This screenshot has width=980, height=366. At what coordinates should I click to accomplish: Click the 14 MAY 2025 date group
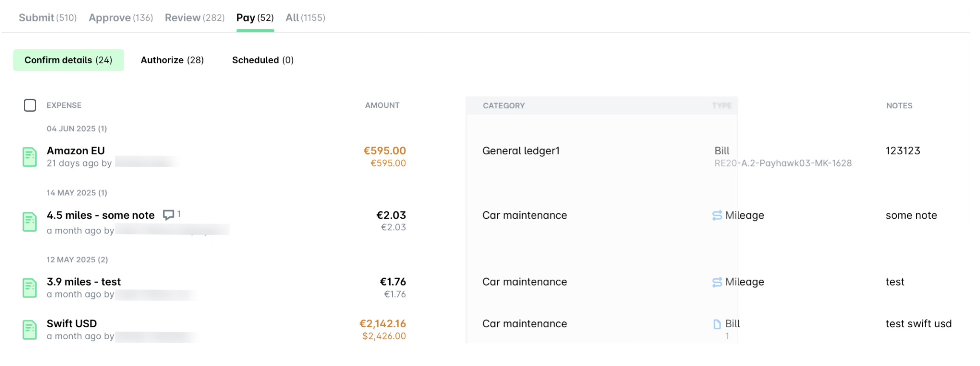[77, 193]
